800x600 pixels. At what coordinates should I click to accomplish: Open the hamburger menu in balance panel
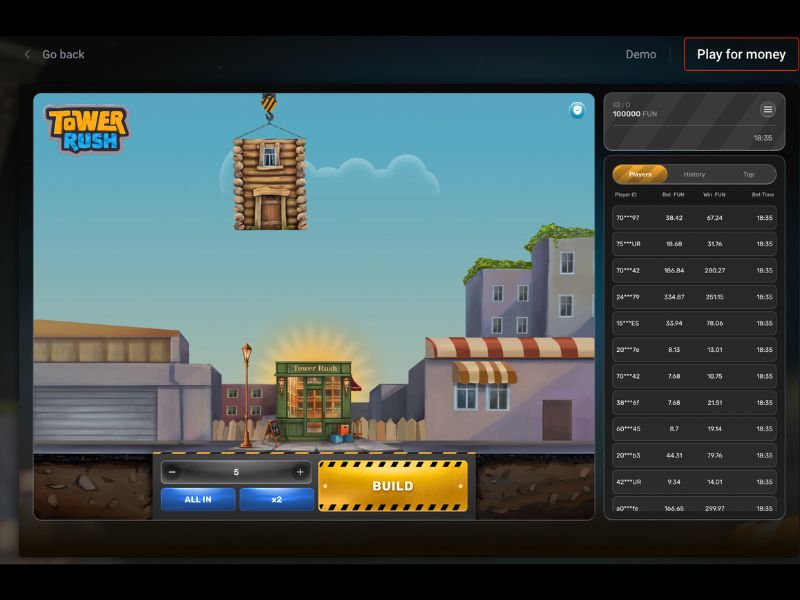767,110
